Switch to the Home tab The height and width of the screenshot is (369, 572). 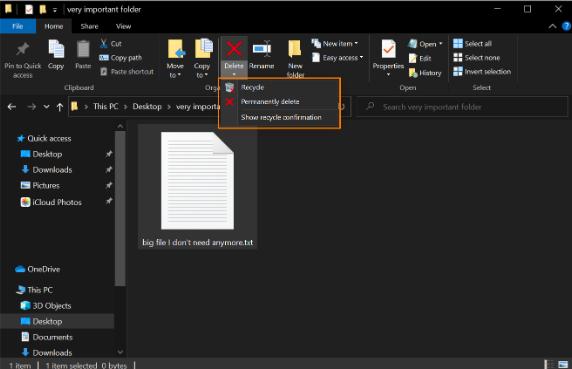[x=54, y=26]
